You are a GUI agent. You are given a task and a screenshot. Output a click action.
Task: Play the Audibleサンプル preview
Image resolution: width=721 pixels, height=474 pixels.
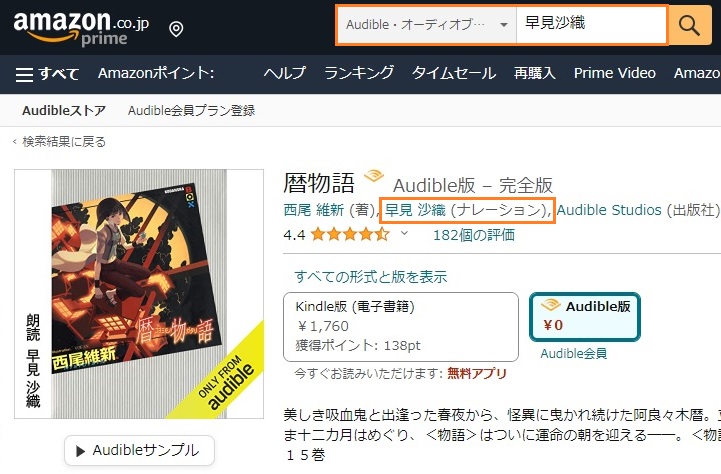tap(139, 451)
